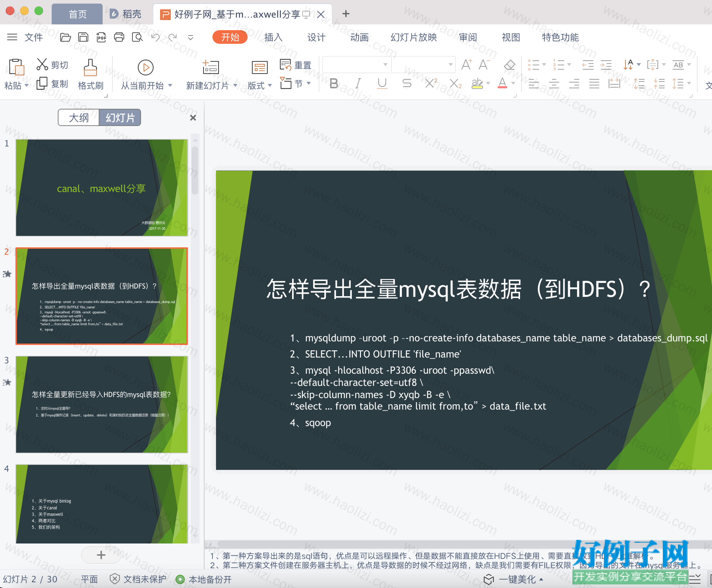Viewport: 712px width, 588px height.
Task: Open the print preview icon
Action: tap(137, 37)
